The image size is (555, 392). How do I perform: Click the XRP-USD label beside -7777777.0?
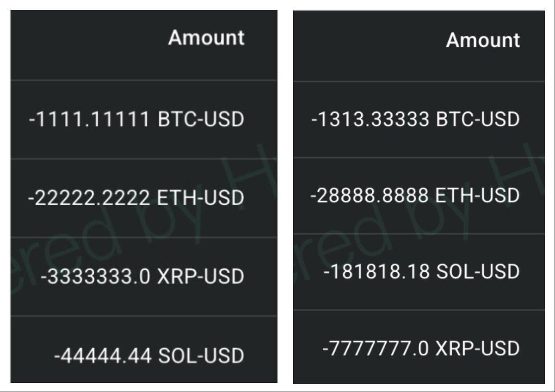(478, 347)
